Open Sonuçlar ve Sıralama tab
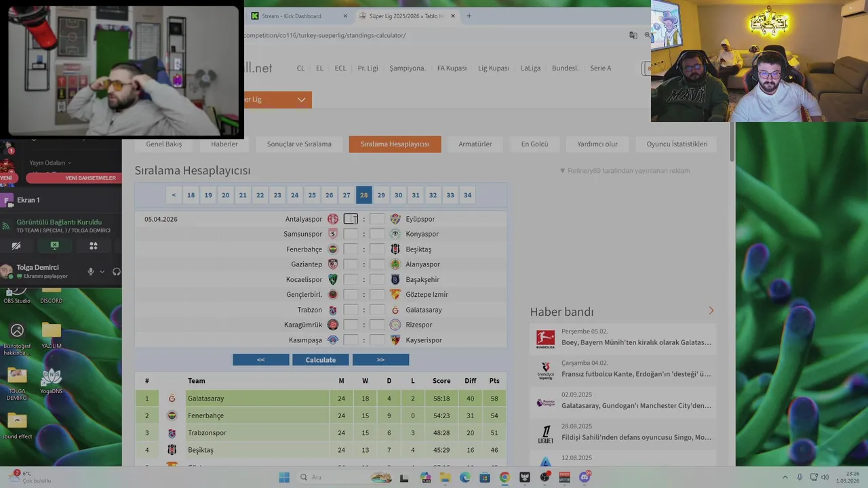868x488 pixels. pos(299,144)
